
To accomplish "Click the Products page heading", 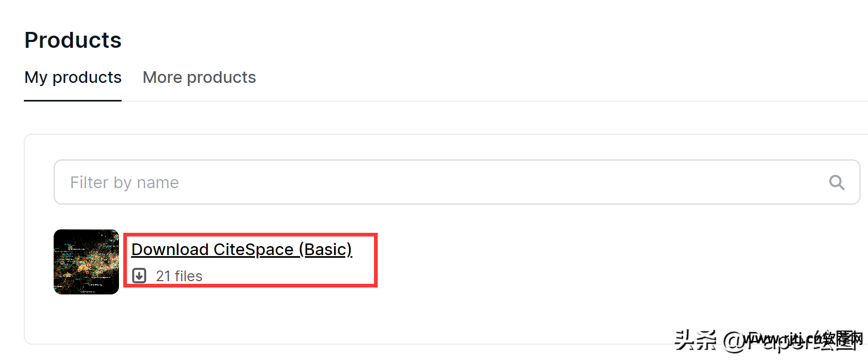I will point(73,40).
